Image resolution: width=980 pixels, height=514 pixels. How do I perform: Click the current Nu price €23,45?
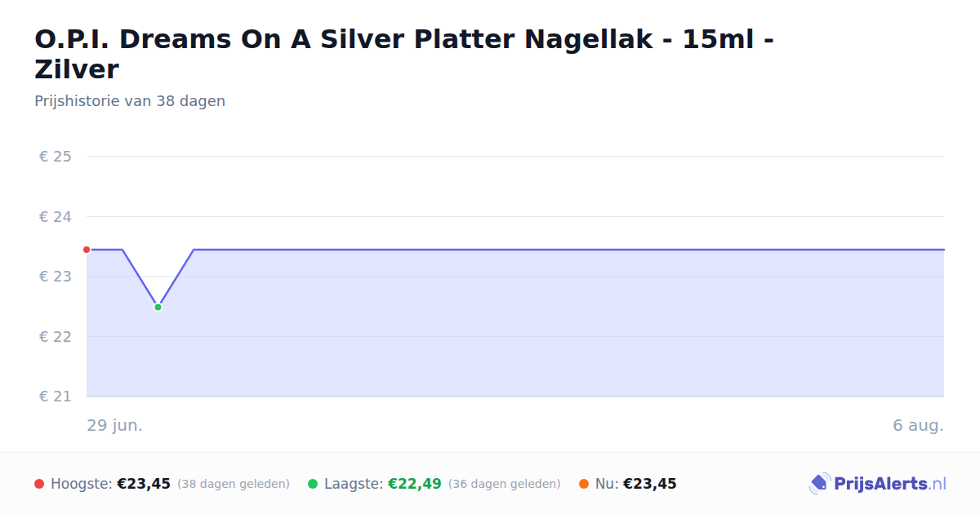point(650,484)
